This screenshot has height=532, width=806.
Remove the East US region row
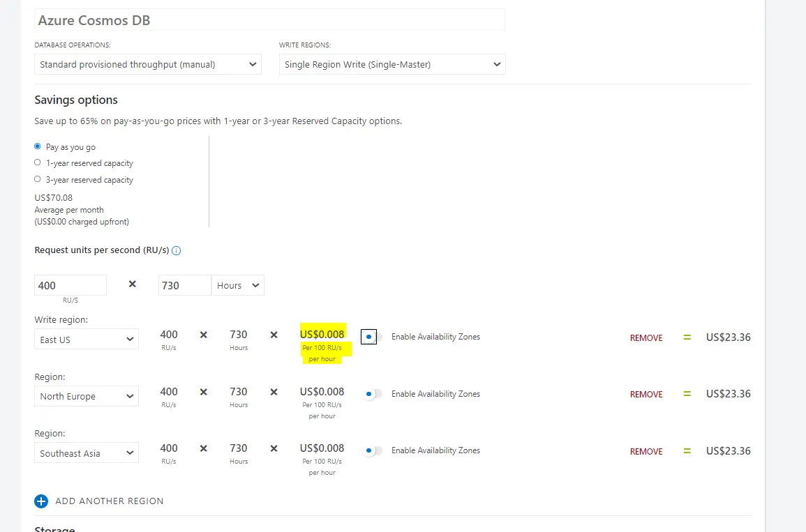(646, 338)
